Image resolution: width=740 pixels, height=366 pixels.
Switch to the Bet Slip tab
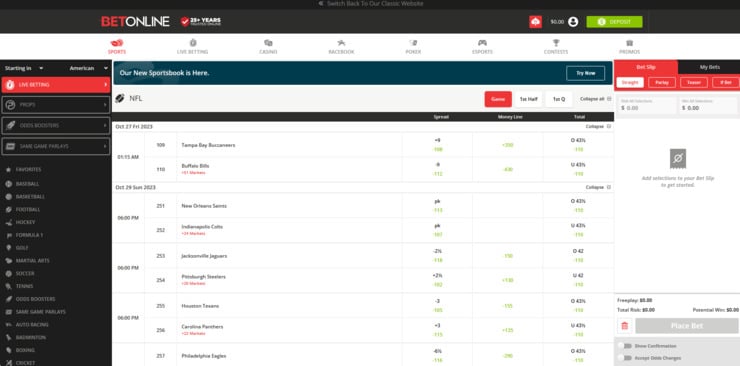[646, 67]
